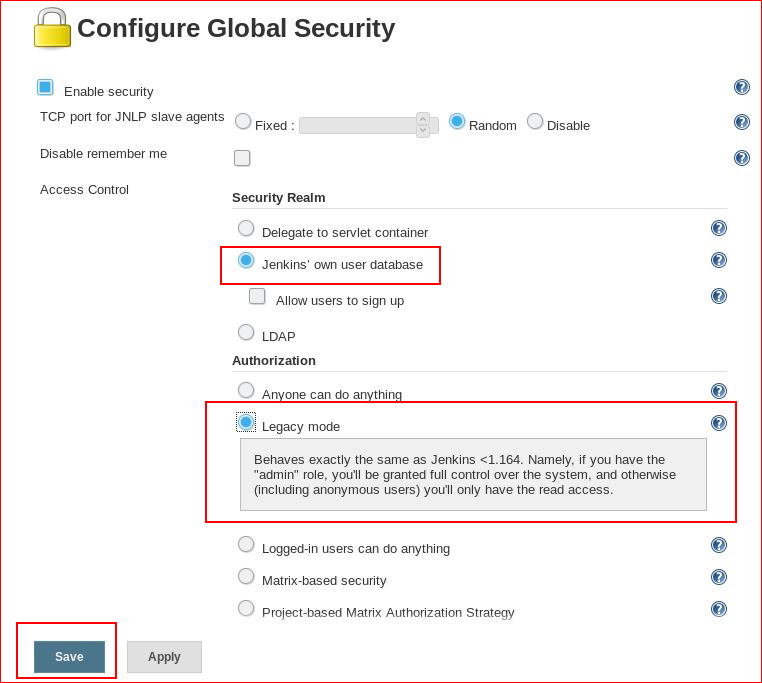Open help for Project-based Matrix Authorization
This screenshot has height=683, width=762.
[719, 609]
